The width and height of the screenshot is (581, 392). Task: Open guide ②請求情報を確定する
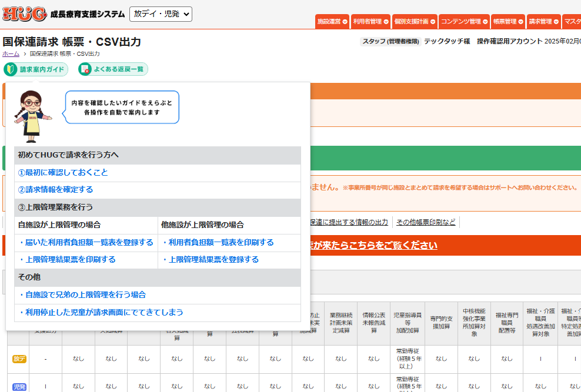pos(55,190)
